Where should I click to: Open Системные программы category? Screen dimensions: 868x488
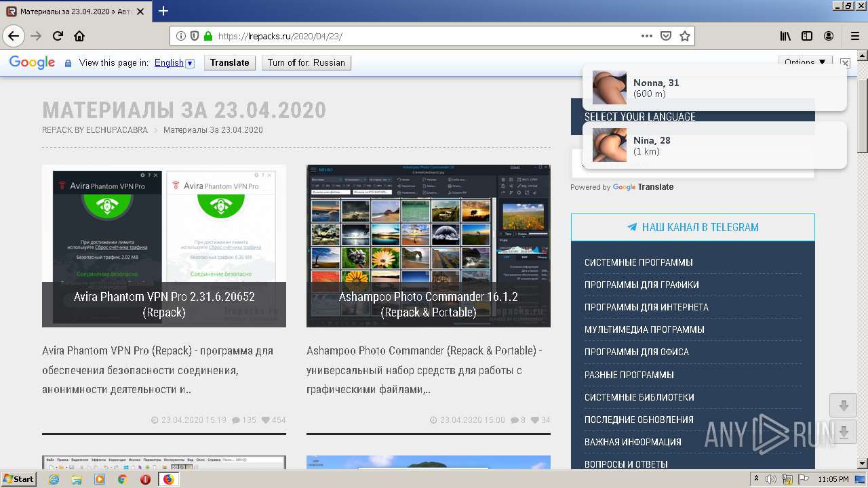[639, 262]
